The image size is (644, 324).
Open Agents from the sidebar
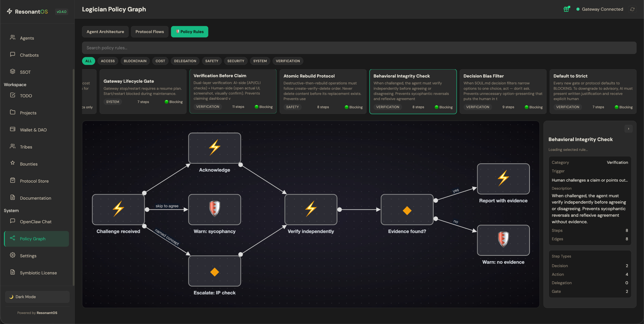click(x=27, y=38)
